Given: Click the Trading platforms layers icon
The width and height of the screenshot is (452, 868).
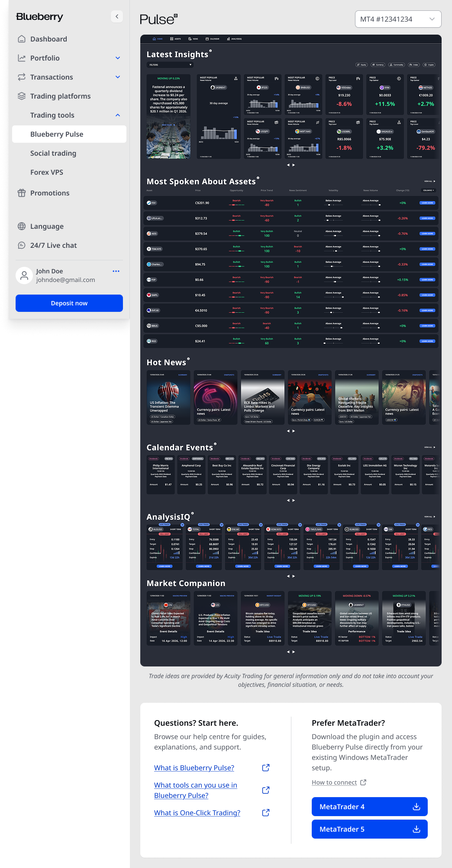Looking at the screenshot, I should click(22, 96).
